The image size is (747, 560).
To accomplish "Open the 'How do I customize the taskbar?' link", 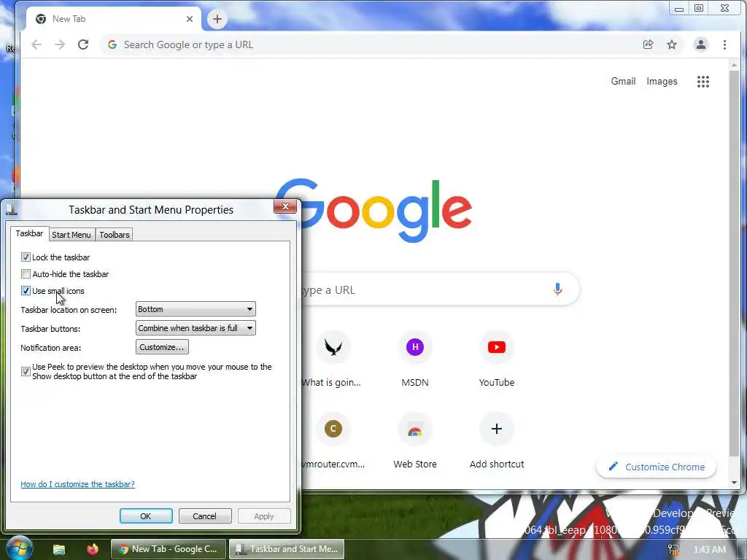I will pos(77,484).
